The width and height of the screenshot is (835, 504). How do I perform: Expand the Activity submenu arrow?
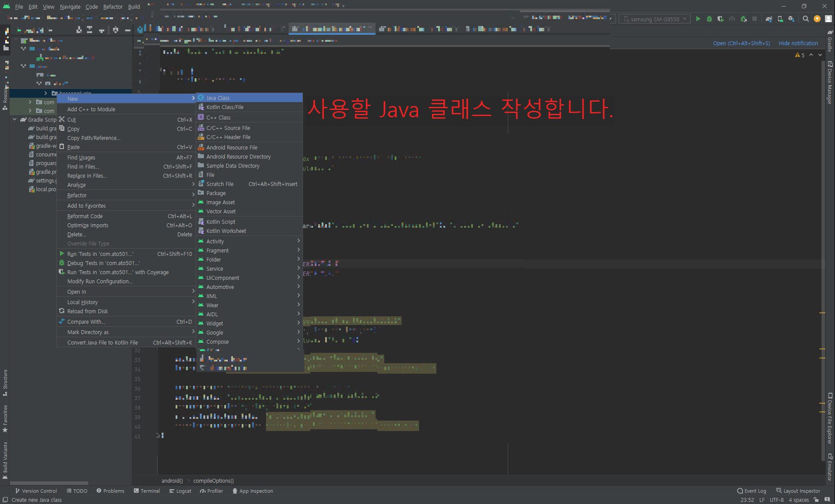tap(299, 241)
